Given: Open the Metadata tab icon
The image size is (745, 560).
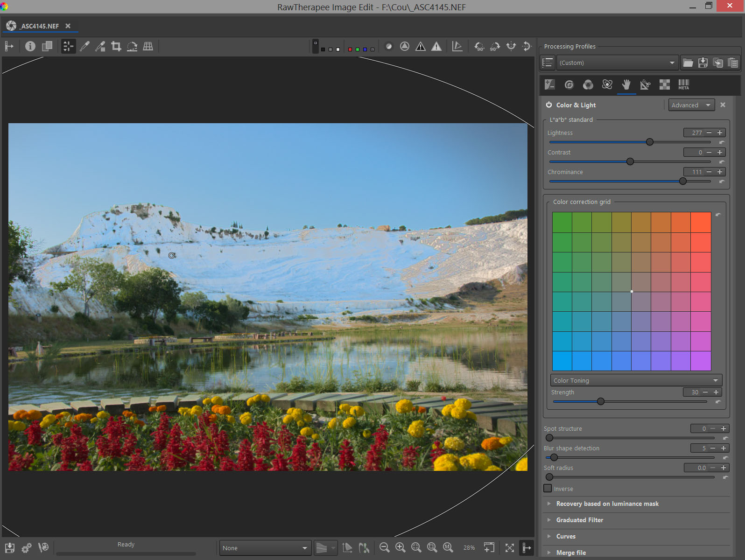Looking at the screenshot, I should (683, 84).
